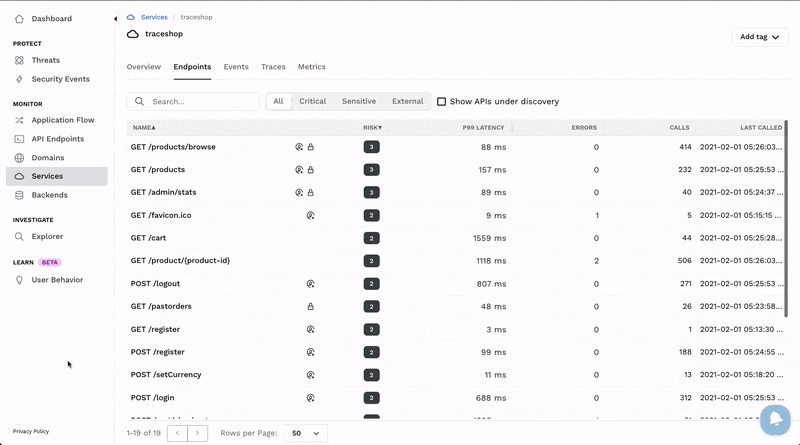Open the Privacy Policy link

click(x=31, y=431)
